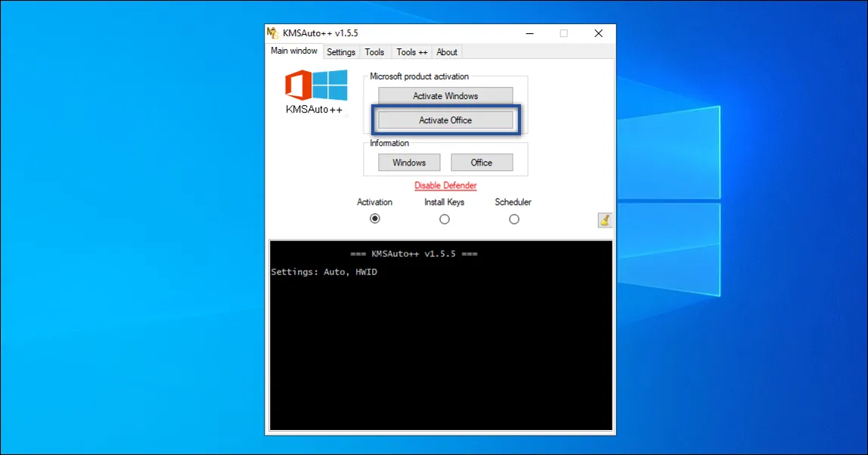Switch to the Settings tab

(x=341, y=52)
